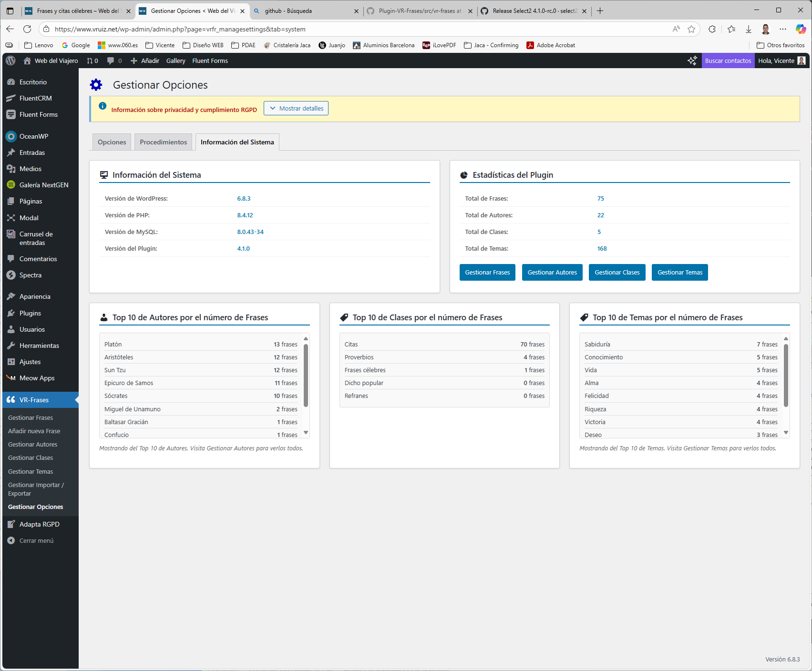Click the Spectra sidebar icon
Viewport: 812px width, 671px height.
click(x=10, y=275)
